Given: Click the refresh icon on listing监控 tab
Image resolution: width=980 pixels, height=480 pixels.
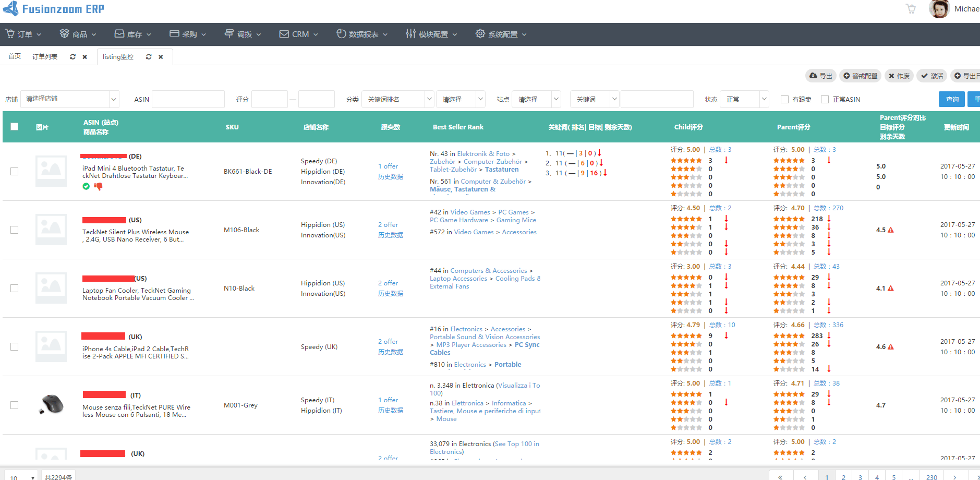Looking at the screenshot, I should (149, 57).
